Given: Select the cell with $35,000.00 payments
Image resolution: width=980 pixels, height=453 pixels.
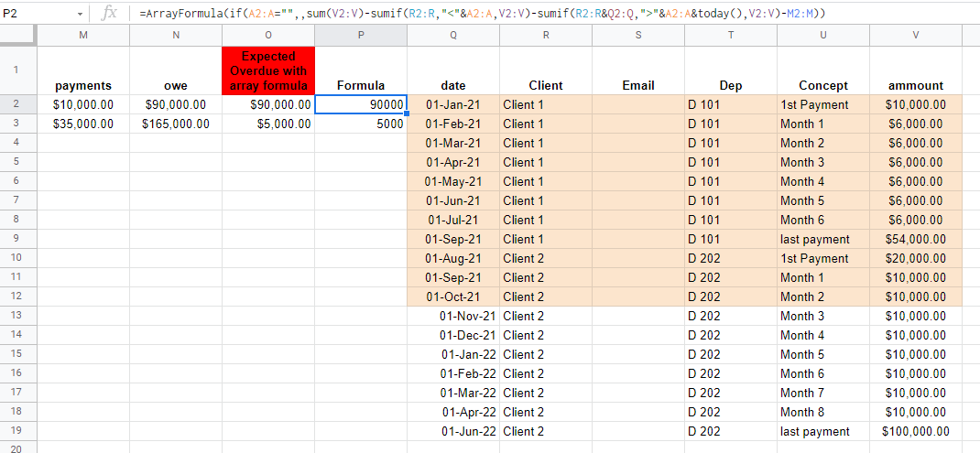Looking at the screenshot, I should click(x=83, y=124).
